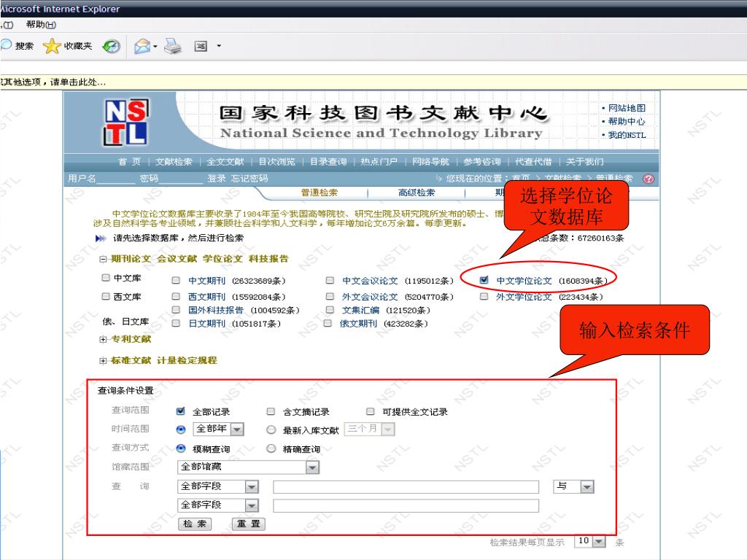
Task: Open the Mail envelope icon
Action: (142, 46)
